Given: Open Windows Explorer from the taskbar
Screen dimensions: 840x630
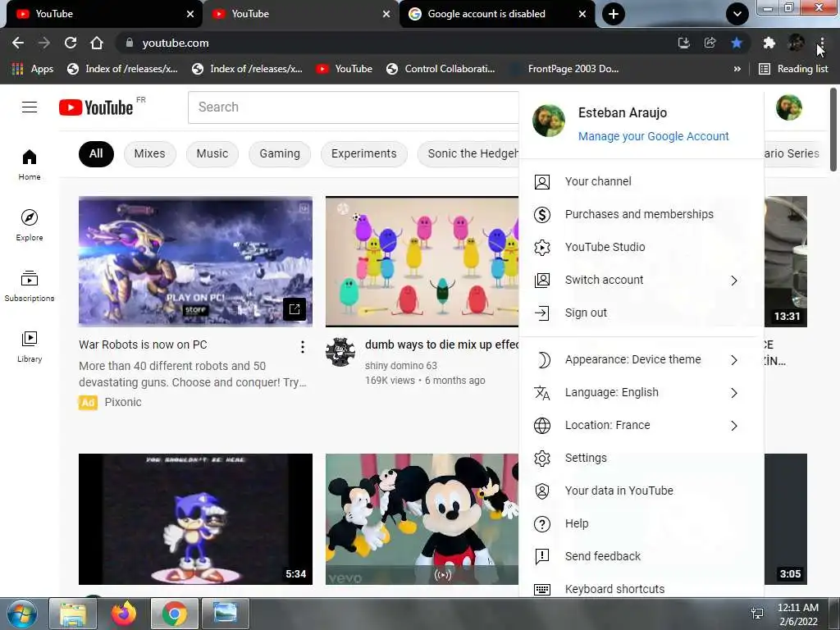Looking at the screenshot, I should pyautogui.click(x=73, y=614).
